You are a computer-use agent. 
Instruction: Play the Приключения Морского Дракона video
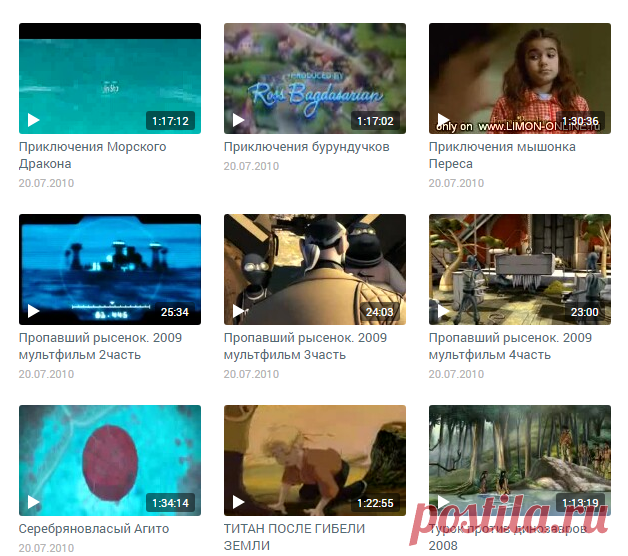pos(34,120)
